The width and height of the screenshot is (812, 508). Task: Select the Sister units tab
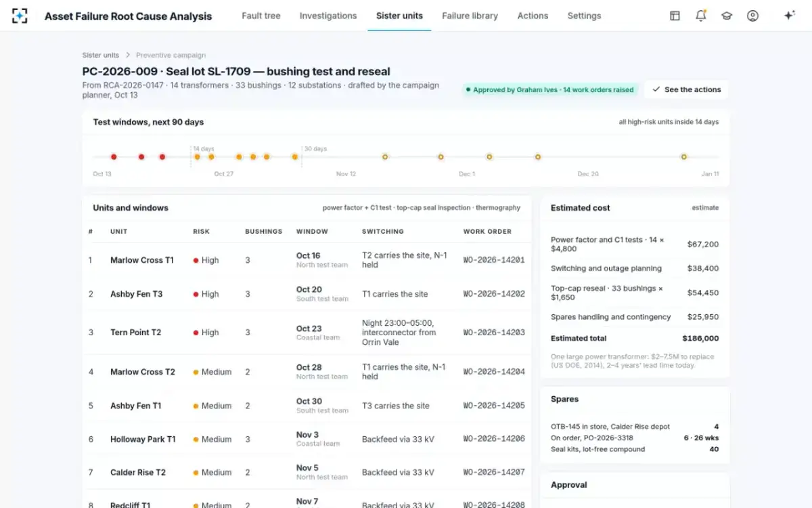[399, 16]
